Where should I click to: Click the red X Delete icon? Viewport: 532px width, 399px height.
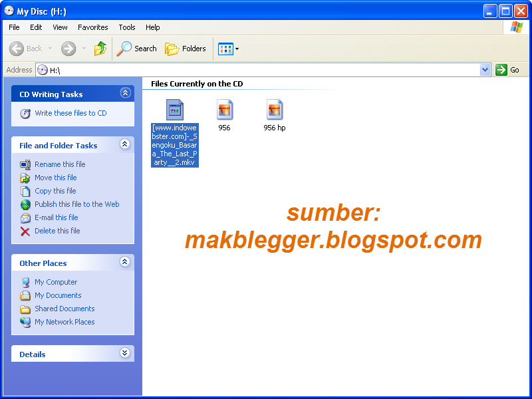[x=25, y=231]
